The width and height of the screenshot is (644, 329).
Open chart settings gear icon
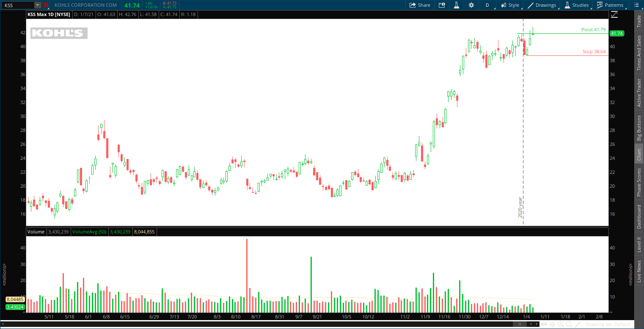click(471, 5)
